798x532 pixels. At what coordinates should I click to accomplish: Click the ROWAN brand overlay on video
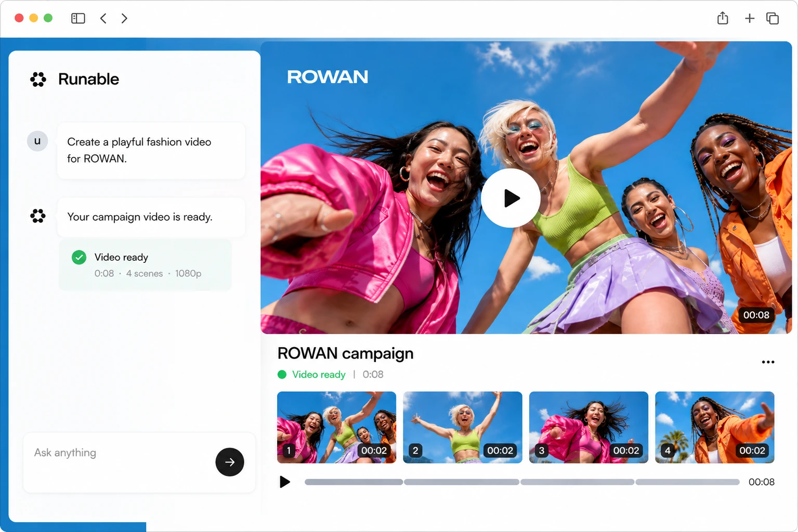328,77
